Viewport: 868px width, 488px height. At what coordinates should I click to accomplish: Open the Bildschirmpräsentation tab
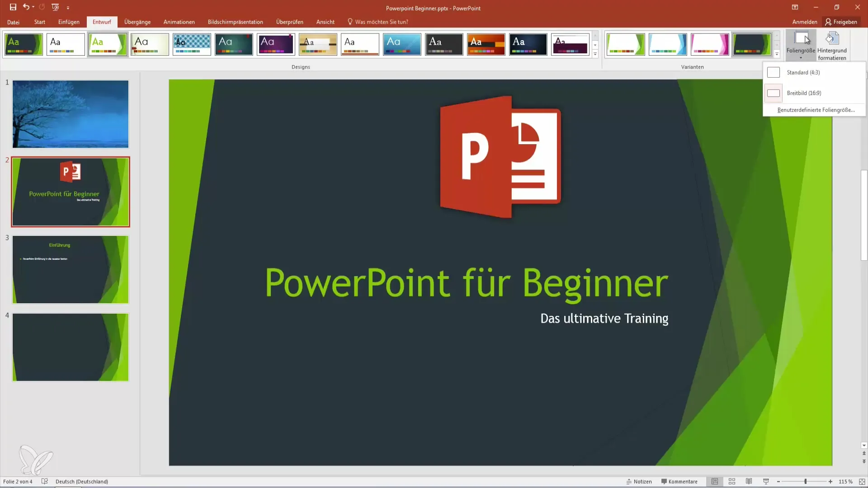click(235, 22)
